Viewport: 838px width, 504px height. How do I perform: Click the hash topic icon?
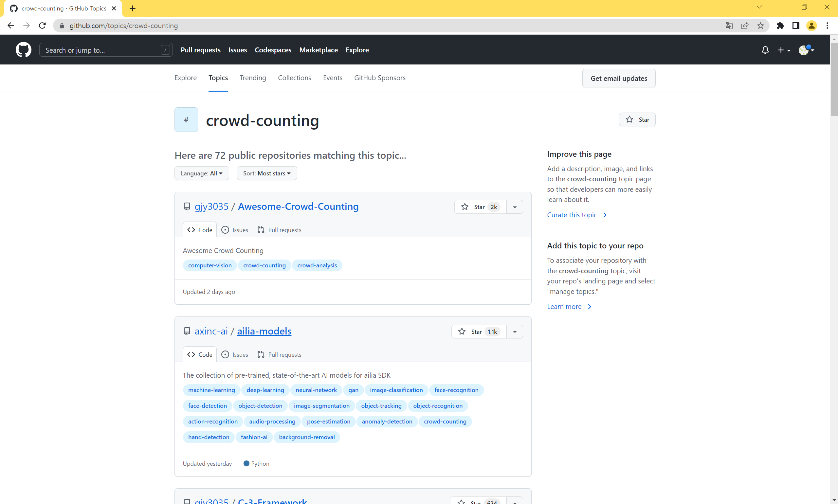pos(186,119)
